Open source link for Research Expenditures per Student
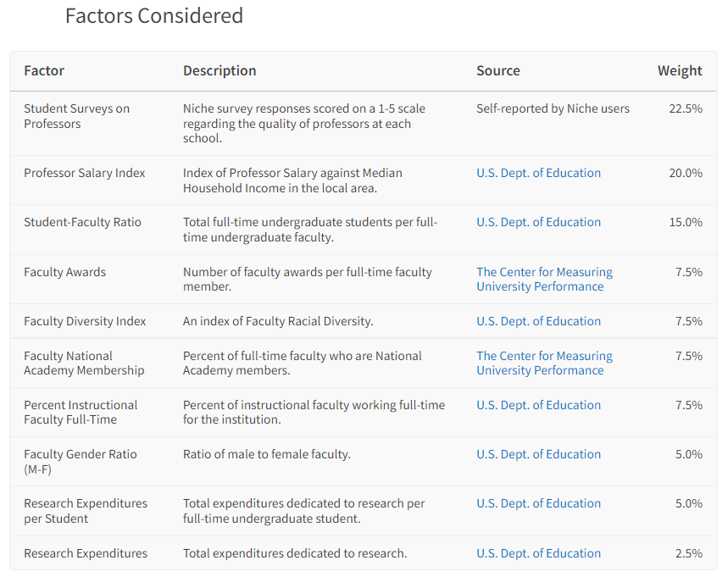Image resolution: width=728 pixels, height=577 pixels. (538, 503)
